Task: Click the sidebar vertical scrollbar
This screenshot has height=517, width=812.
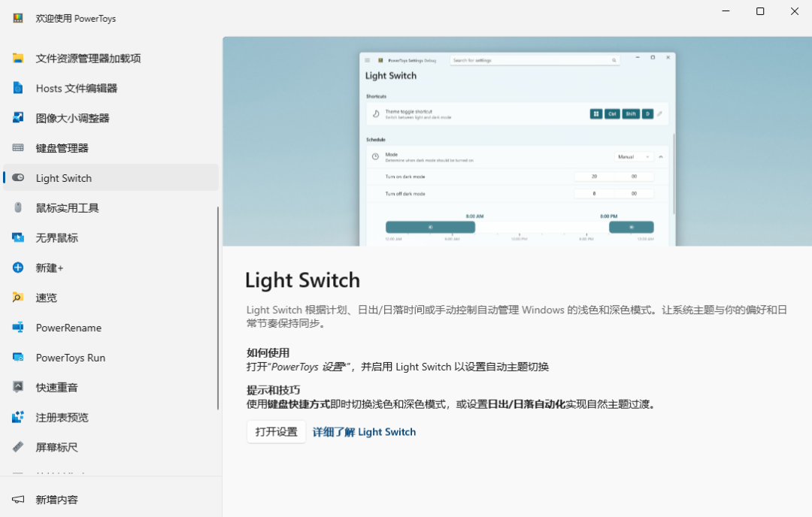Action: 217,308
